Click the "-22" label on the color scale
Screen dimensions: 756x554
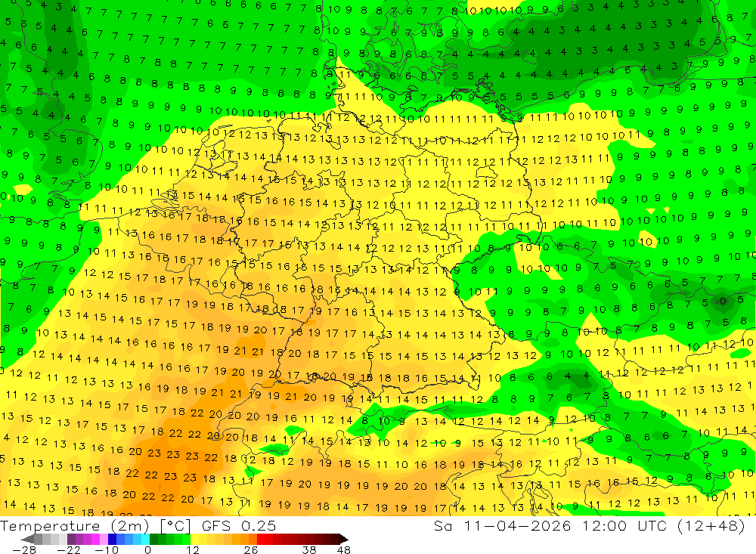[69, 549]
